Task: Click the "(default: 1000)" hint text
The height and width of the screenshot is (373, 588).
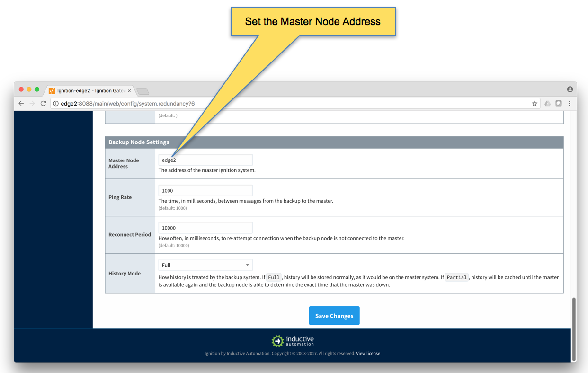Action: click(172, 208)
